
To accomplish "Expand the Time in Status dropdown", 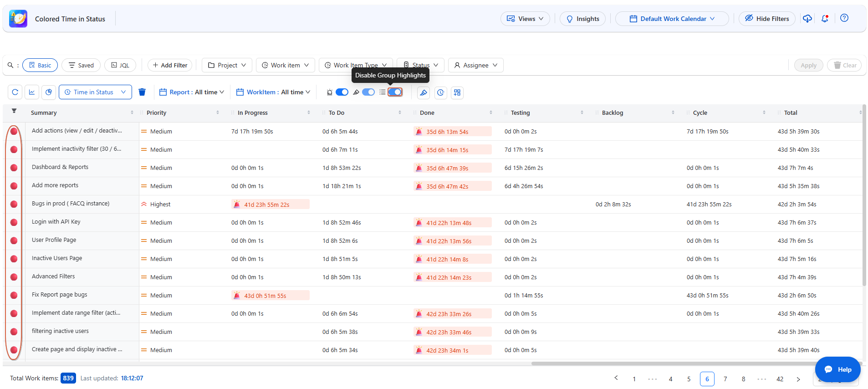I will pyautogui.click(x=95, y=92).
